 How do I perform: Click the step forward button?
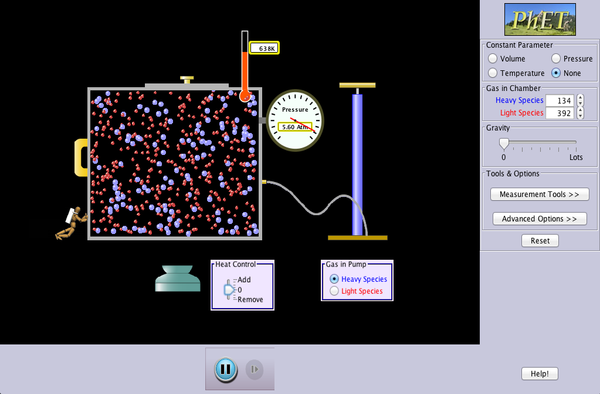point(254,369)
